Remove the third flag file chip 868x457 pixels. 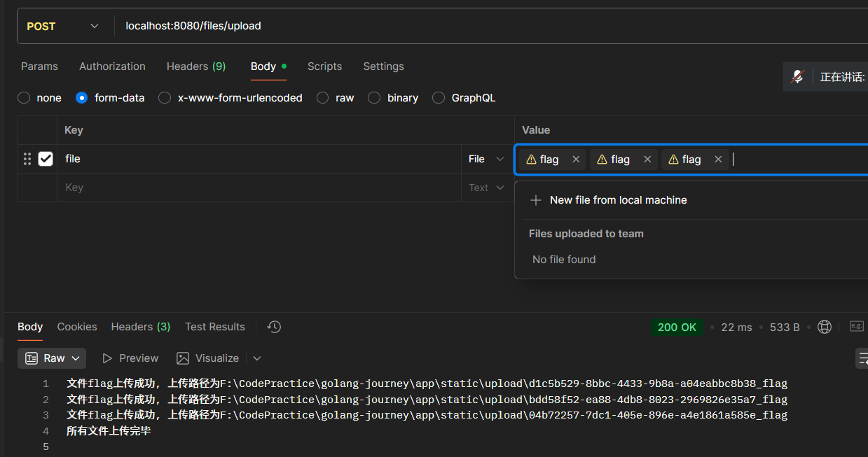pyautogui.click(x=718, y=160)
